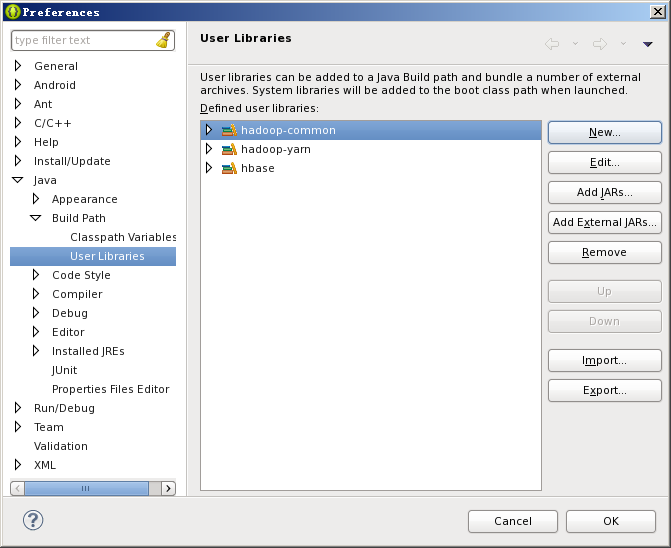Viewport: 671px width, 548px height.
Task: Expand the Compiler node
Action: point(36,294)
